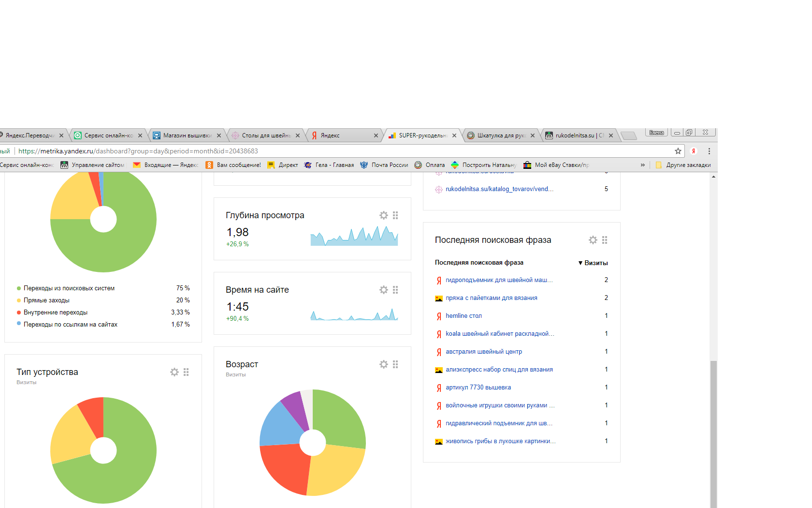Screen dimensions: 812x508
Task: Click site favicon beside rukodelnitsa.su/katalog_tovarov link
Action: point(439,190)
